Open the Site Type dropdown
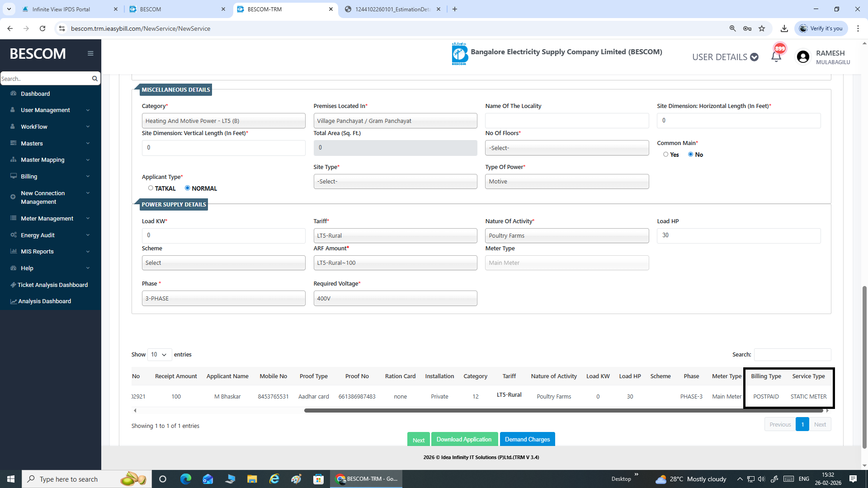 click(x=395, y=181)
